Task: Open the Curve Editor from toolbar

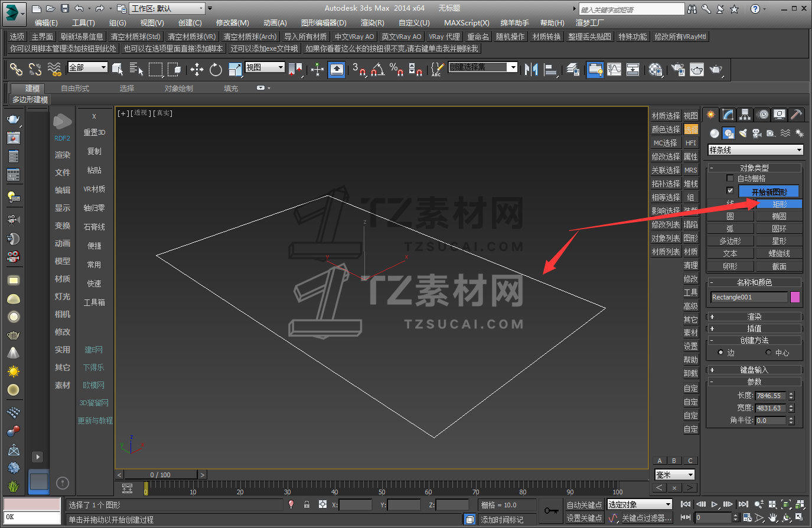Action: pos(614,70)
